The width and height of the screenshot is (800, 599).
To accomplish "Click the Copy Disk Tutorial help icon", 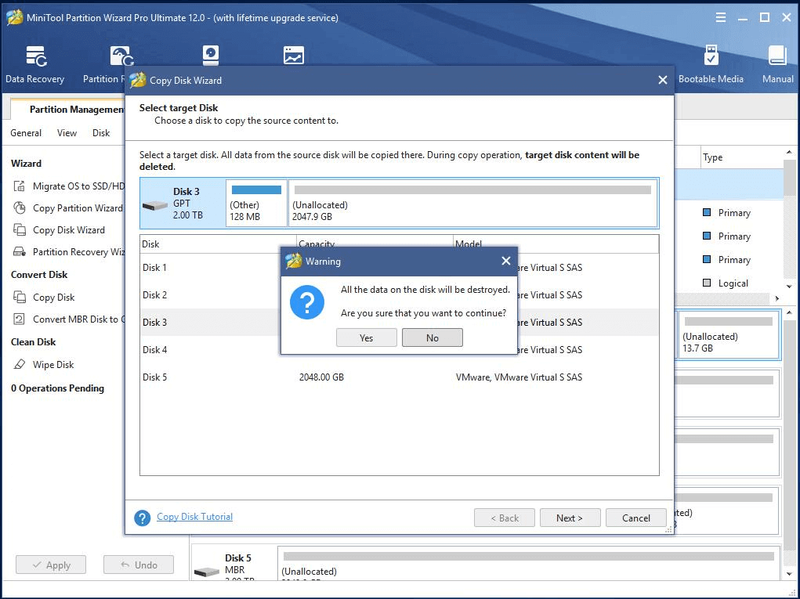I will [x=142, y=518].
